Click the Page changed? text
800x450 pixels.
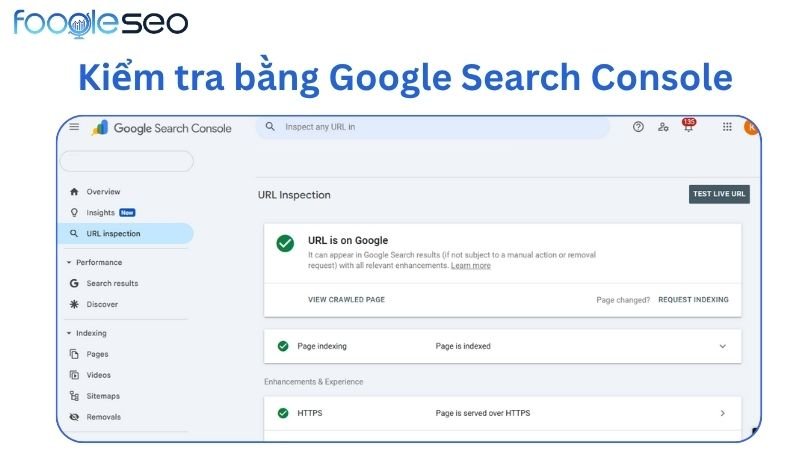[x=623, y=300]
